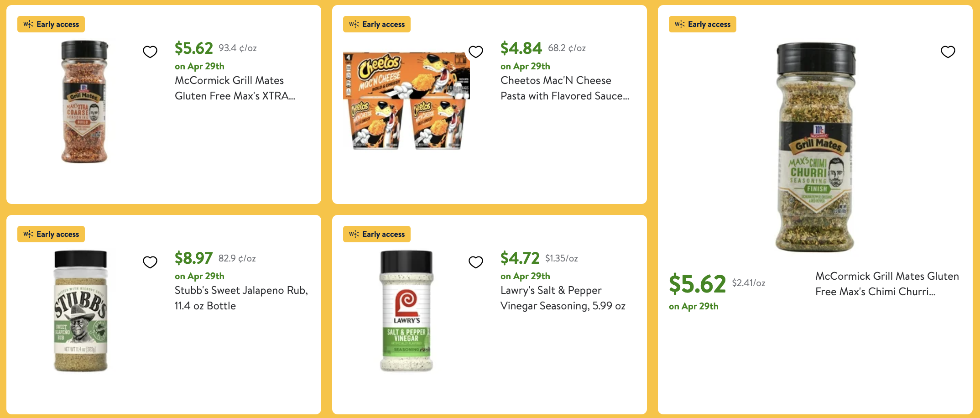Open Lawry's Salt & Pepper Vinegar Seasoning link

[563, 298]
